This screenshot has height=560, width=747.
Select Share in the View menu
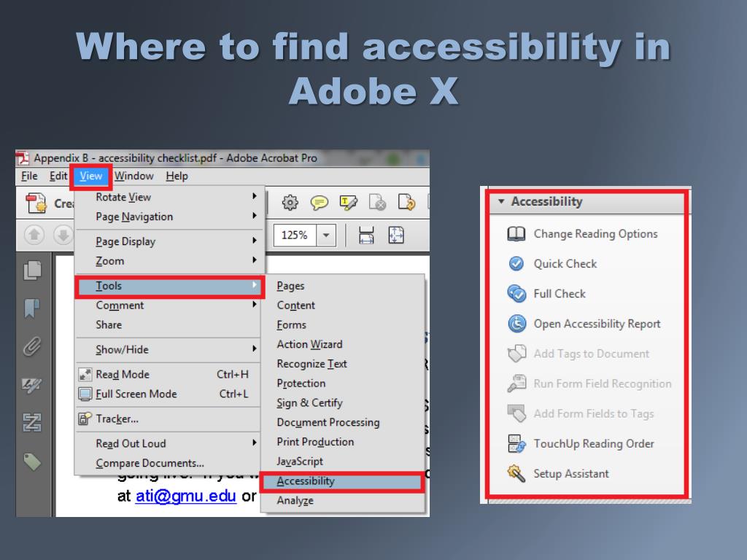[109, 324]
